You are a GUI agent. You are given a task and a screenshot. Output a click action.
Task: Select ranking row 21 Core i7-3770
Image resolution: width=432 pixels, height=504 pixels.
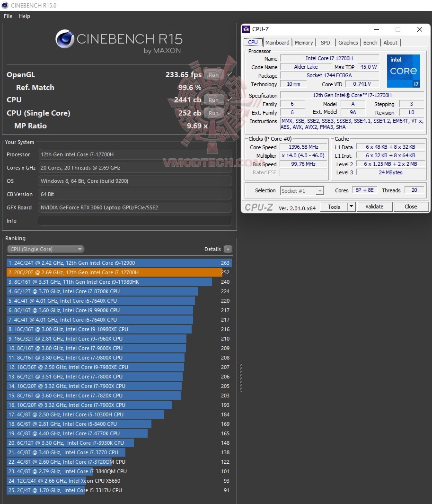pyautogui.click(x=119, y=452)
